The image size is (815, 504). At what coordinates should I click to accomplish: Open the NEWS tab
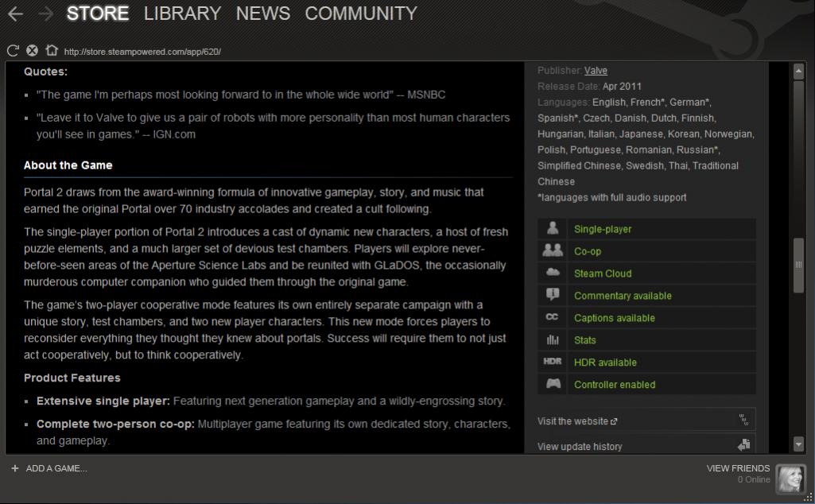[x=263, y=14]
